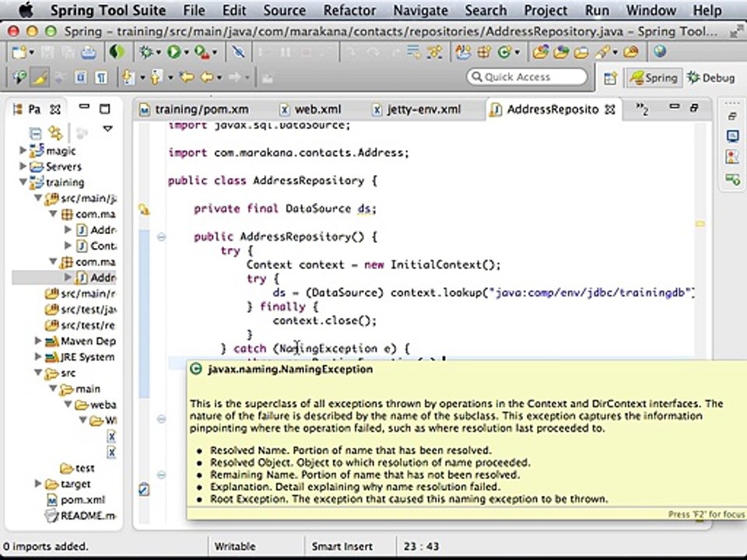The height and width of the screenshot is (560, 747).
Task: Select README.m file in Package Explorer
Action: click(x=80, y=516)
